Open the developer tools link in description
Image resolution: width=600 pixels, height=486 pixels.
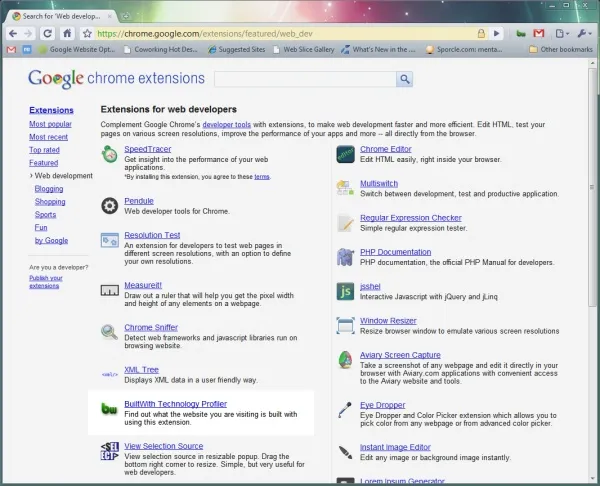[227, 125]
